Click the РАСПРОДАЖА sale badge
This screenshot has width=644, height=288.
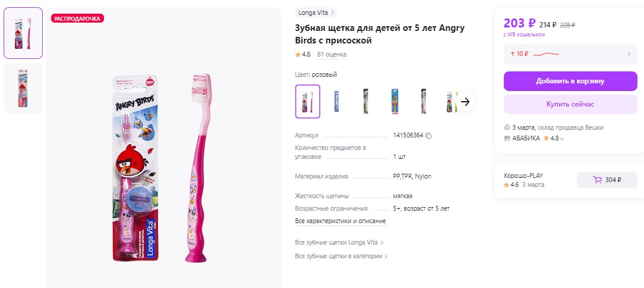pos(77,18)
